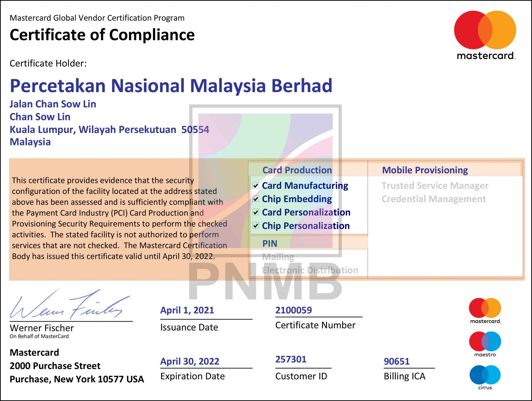Click the large Mastercard logo top right
The height and width of the screenshot is (401, 532).
tap(485, 35)
